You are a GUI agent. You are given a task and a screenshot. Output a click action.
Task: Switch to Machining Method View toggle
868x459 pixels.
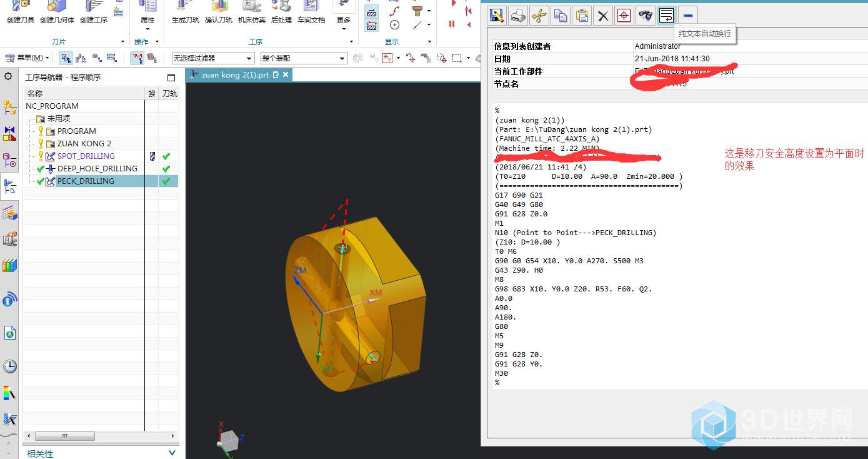pyautogui.click(x=112, y=58)
